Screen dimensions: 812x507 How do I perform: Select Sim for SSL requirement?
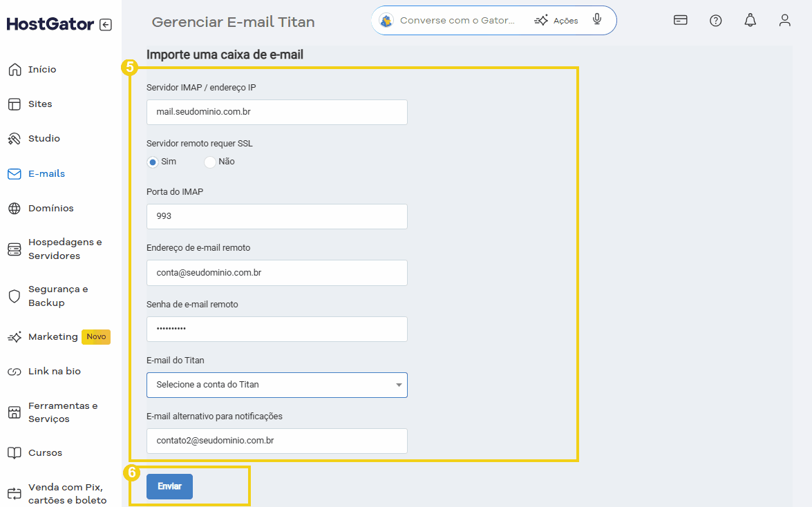[152, 162]
